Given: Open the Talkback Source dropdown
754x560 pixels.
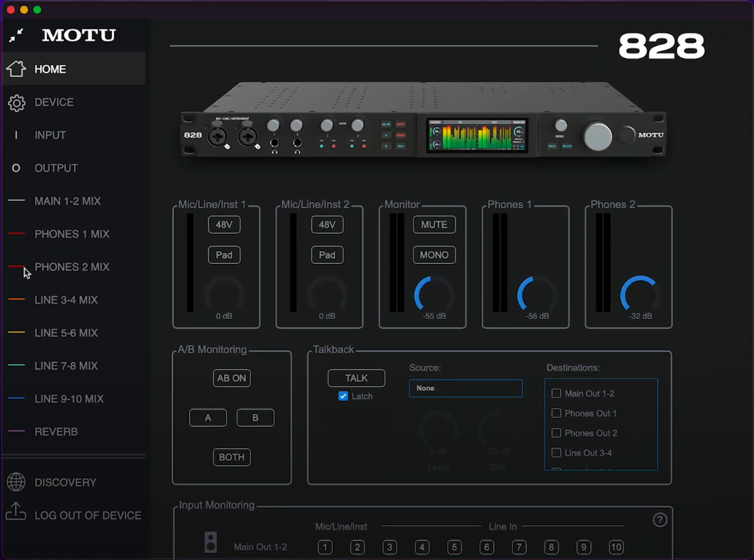Looking at the screenshot, I should [466, 388].
